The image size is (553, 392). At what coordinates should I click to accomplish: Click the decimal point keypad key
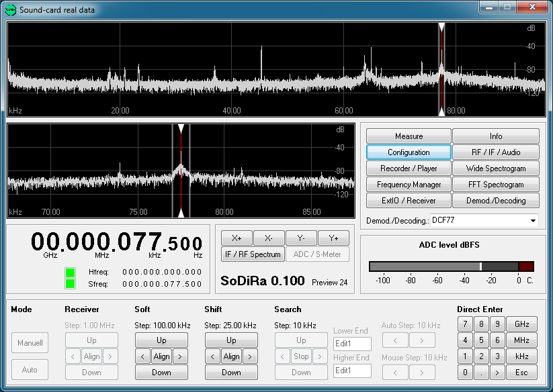tap(481, 373)
